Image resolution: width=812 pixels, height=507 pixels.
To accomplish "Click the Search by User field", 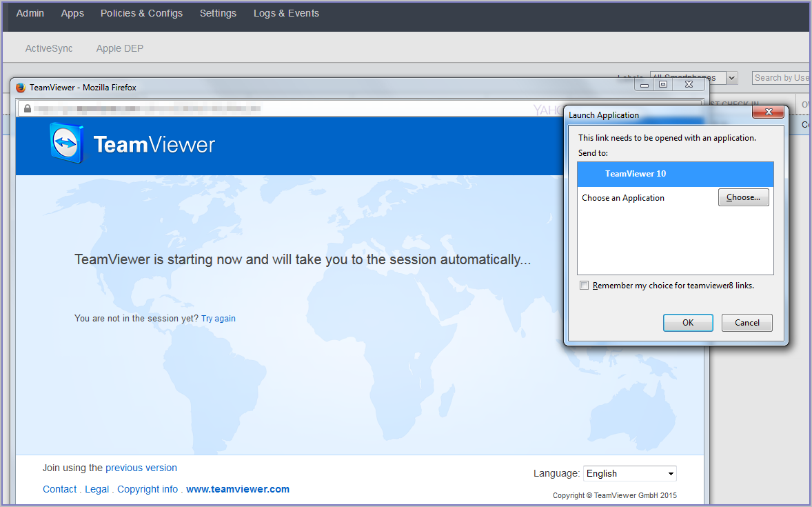I will pyautogui.click(x=782, y=78).
